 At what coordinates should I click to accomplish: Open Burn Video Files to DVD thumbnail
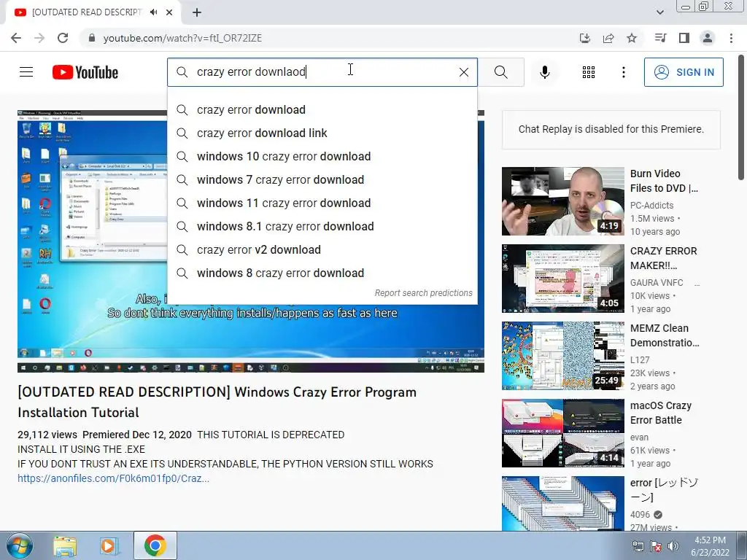tap(562, 201)
